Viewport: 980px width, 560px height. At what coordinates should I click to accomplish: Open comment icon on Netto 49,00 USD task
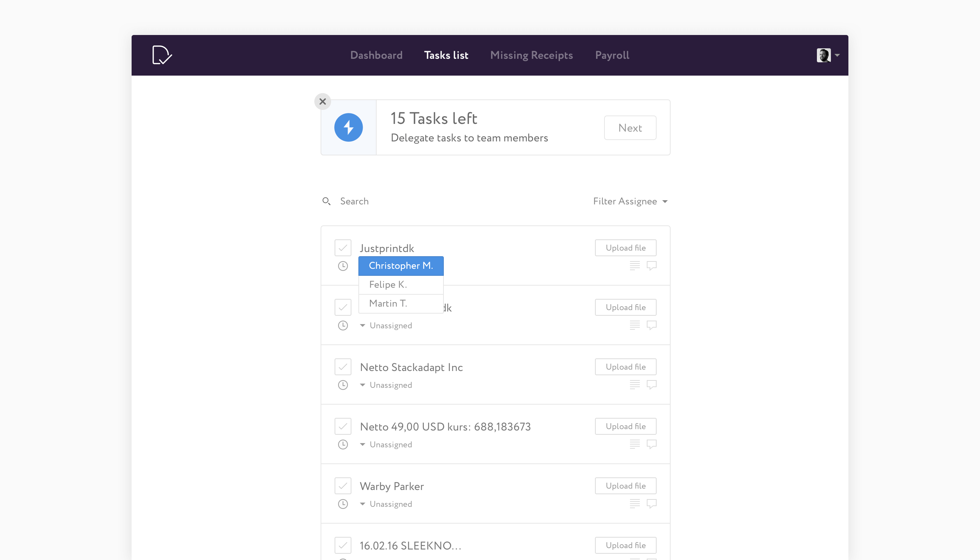click(652, 444)
